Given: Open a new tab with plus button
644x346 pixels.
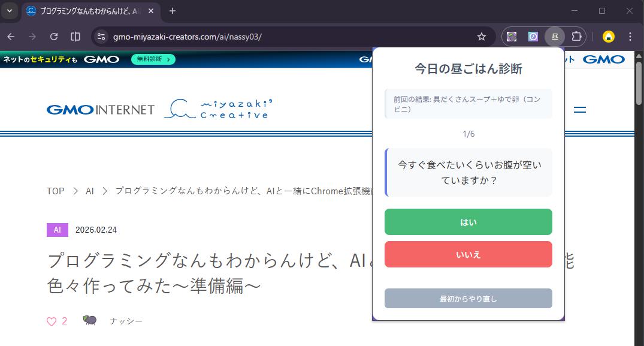Looking at the screenshot, I should coord(173,11).
